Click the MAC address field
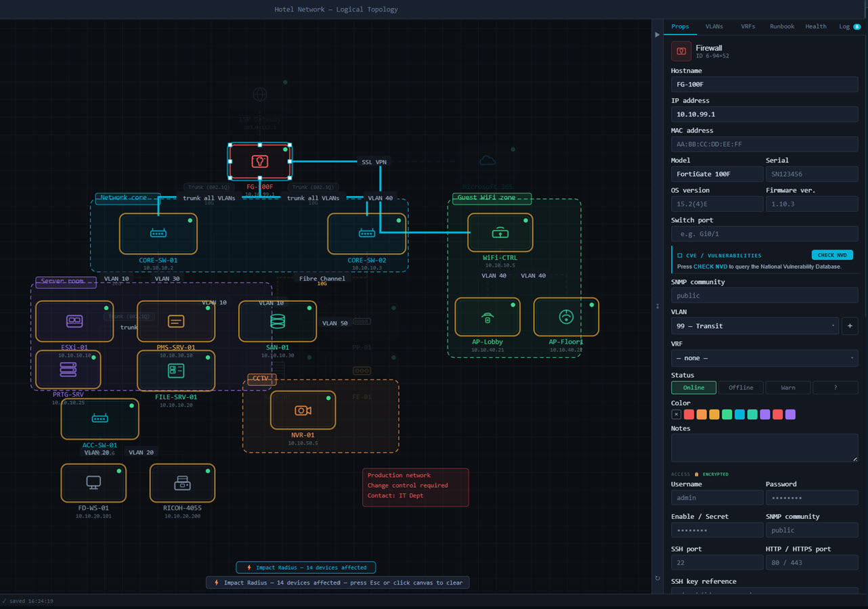 coord(764,144)
